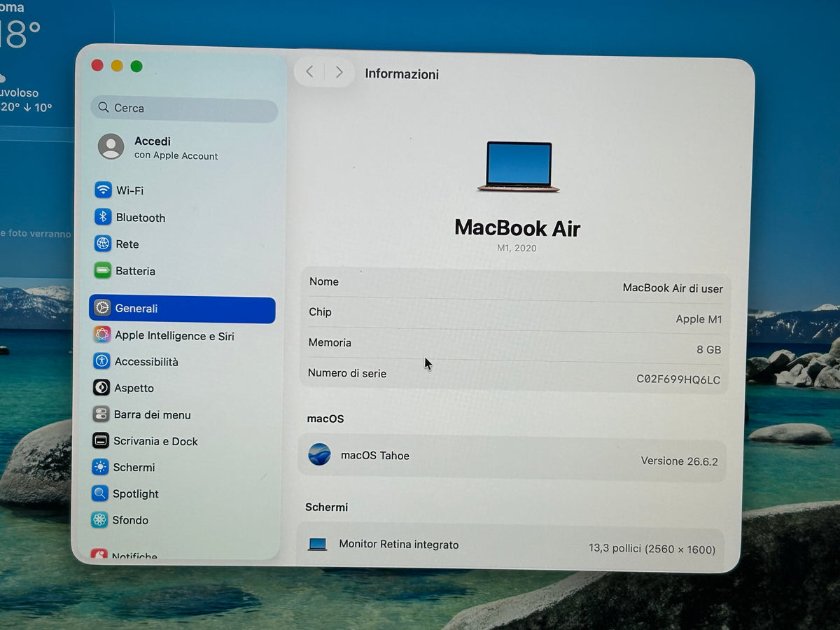Select the Aspetto icon
Image resolution: width=840 pixels, height=630 pixels.
[101, 388]
